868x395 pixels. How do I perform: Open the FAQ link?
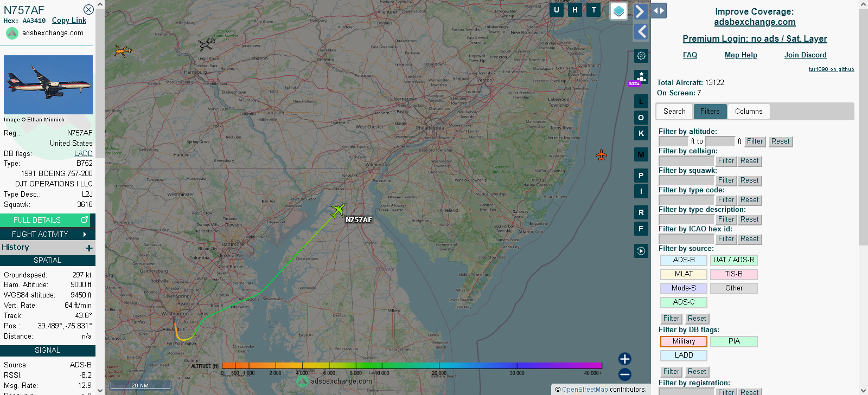(690, 55)
